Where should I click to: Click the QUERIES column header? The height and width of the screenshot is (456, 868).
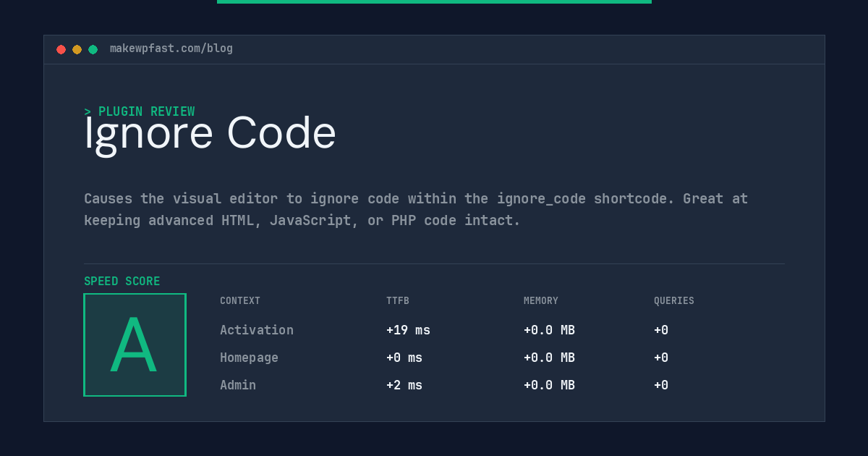click(x=674, y=301)
